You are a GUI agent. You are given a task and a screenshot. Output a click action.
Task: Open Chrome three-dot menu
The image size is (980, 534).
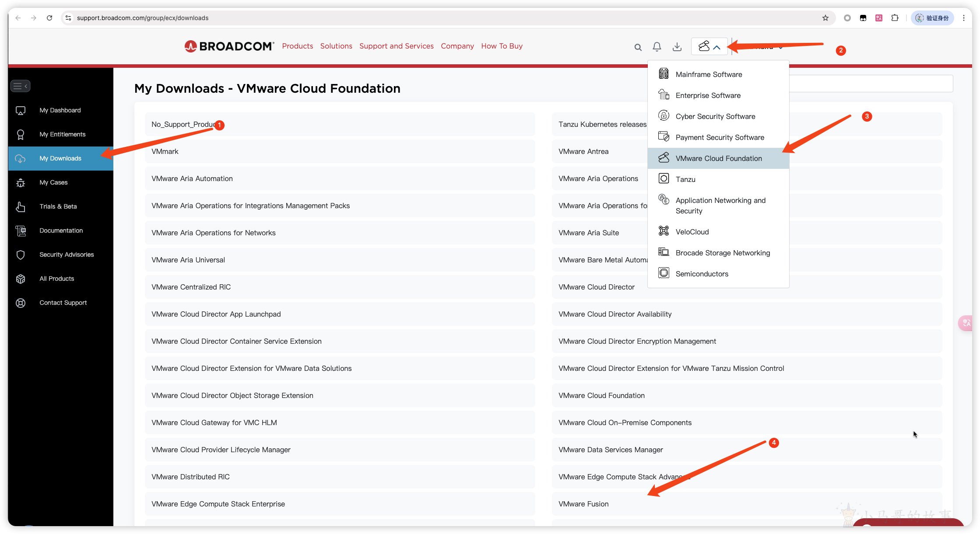pyautogui.click(x=964, y=18)
